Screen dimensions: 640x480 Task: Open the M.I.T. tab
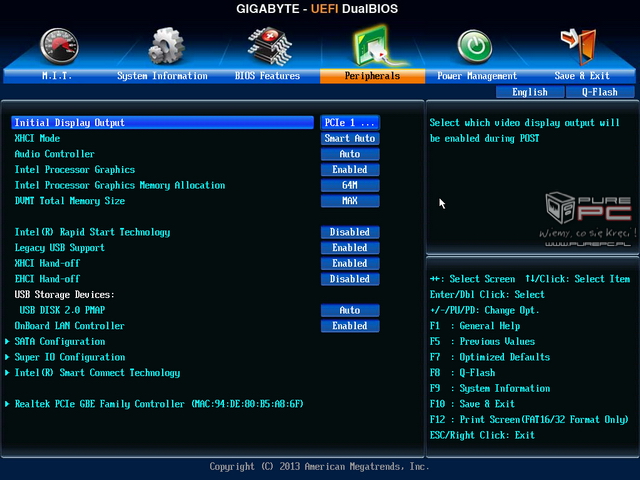coord(57,76)
